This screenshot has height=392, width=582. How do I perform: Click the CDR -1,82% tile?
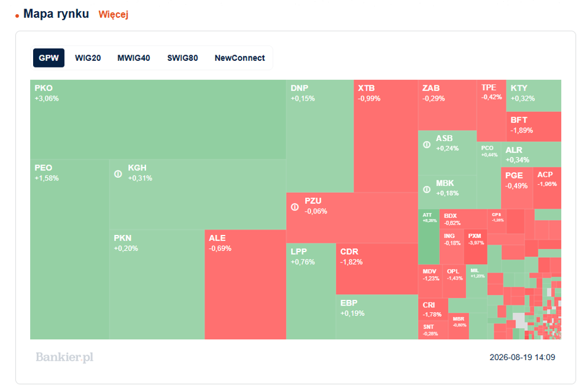point(377,269)
